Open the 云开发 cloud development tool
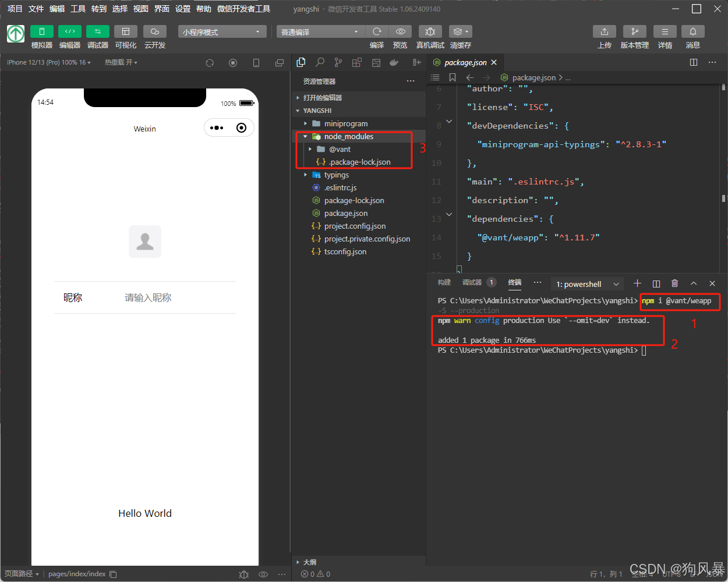 coord(154,37)
